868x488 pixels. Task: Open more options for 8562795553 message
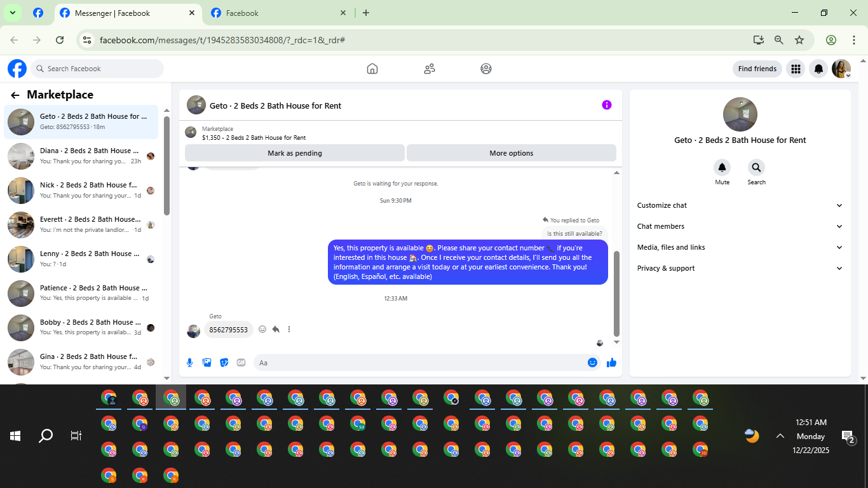[x=289, y=329]
